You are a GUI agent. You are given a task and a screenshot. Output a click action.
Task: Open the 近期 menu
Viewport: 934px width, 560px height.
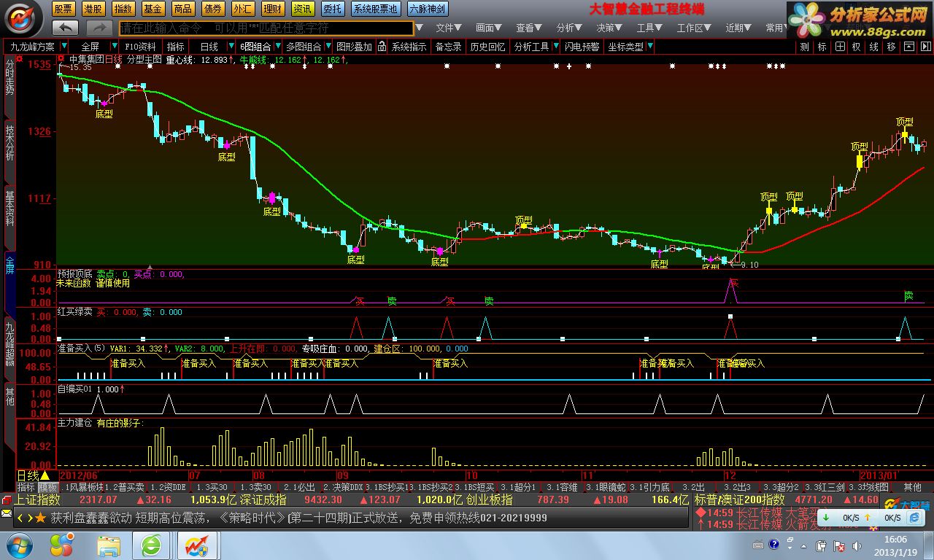pos(738,28)
